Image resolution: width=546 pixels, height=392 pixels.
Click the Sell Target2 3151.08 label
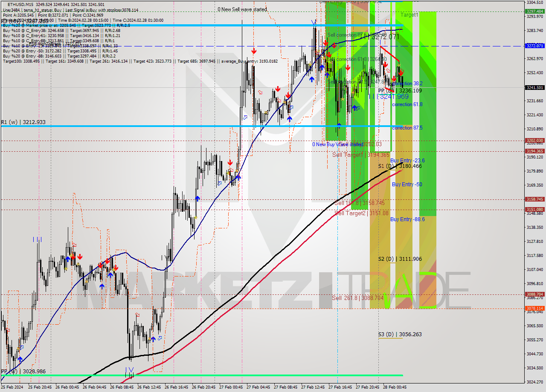click(361, 213)
